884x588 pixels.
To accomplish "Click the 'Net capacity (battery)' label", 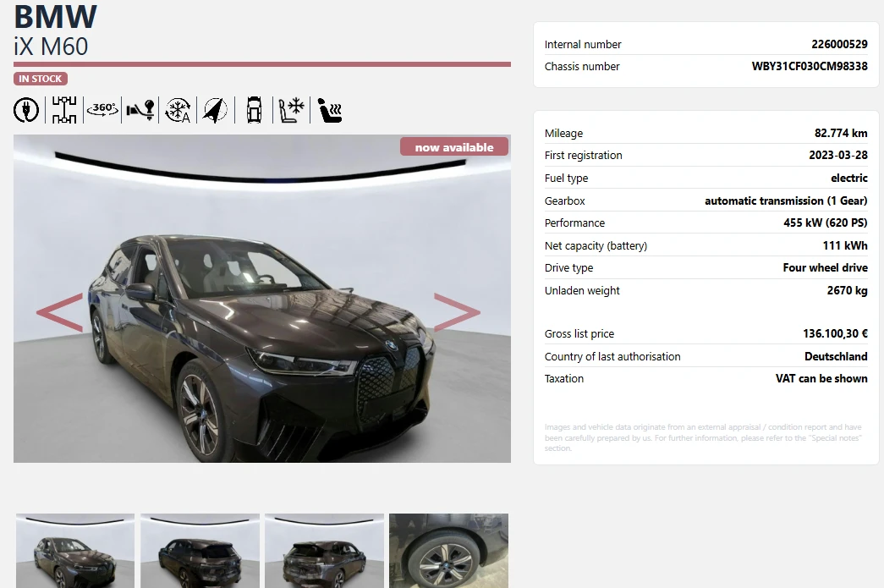I will click(596, 246).
